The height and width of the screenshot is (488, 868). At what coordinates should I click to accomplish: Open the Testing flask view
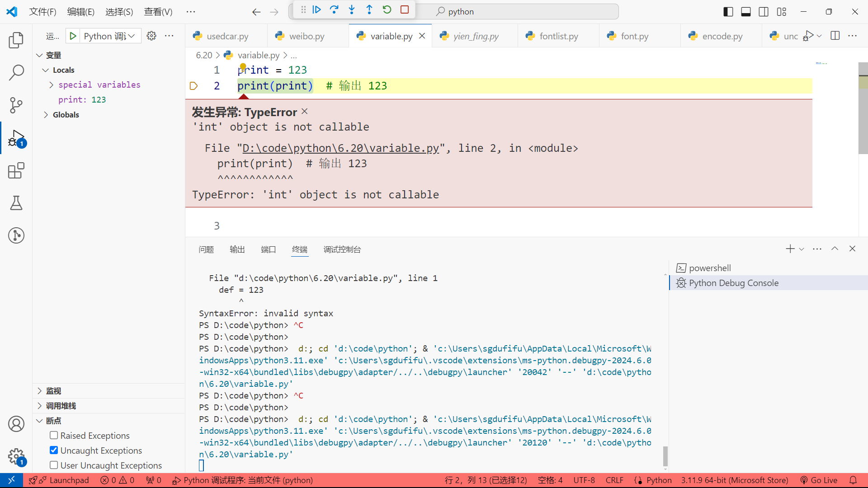click(x=16, y=203)
